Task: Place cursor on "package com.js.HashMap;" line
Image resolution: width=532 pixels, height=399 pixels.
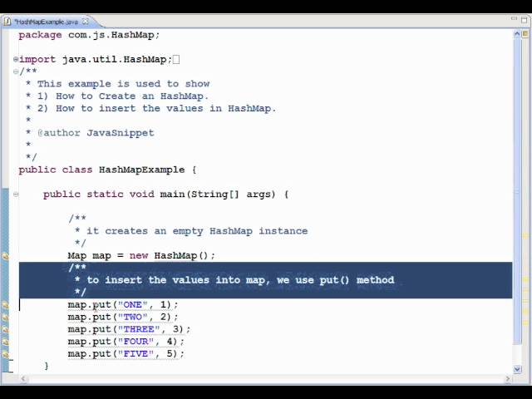Action: [89, 35]
